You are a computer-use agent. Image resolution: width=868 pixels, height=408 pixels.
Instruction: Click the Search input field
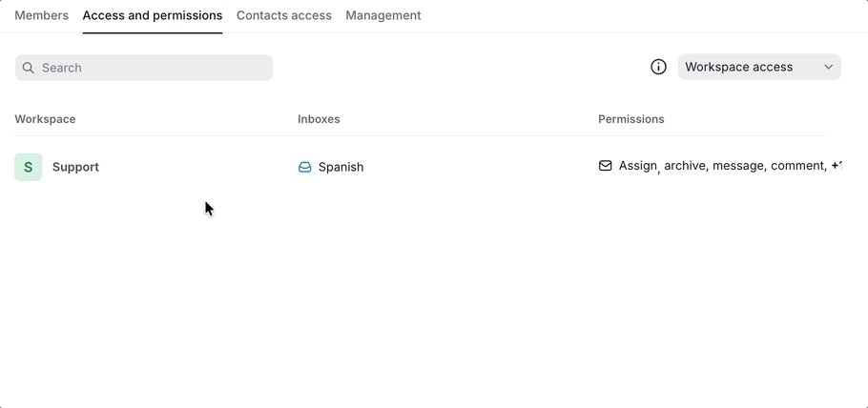click(153, 68)
